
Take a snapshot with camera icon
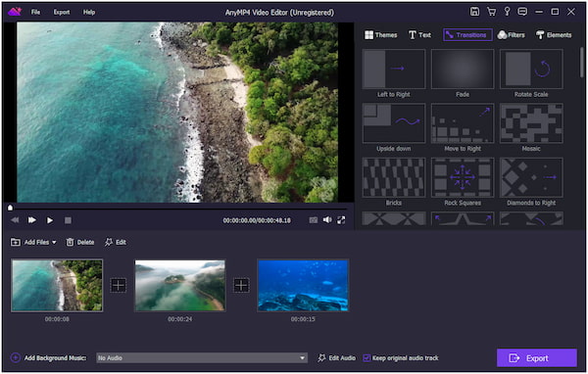(x=314, y=220)
